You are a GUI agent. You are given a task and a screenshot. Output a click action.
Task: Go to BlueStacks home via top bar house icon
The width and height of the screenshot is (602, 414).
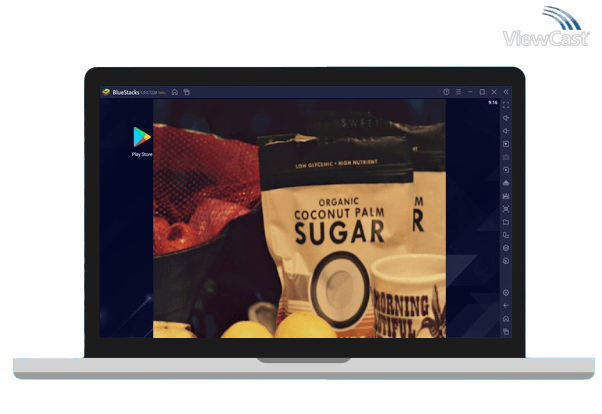[x=175, y=92]
